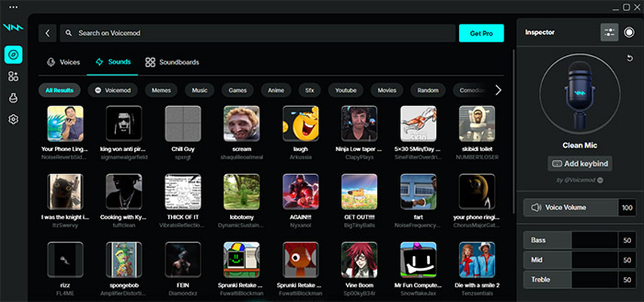This screenshot has height=302, width=644.
Task: Play the scream sound thumbnail
Action: point(241,123)
